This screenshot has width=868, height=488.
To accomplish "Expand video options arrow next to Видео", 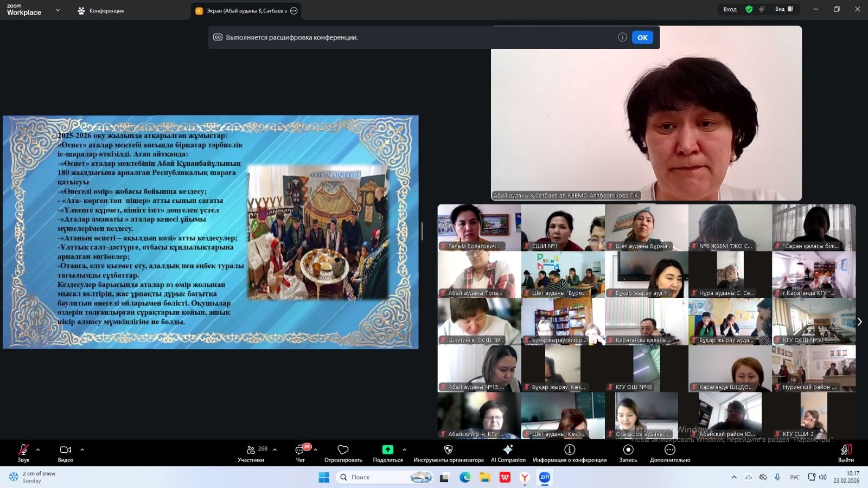I will (x=82, y=450).
